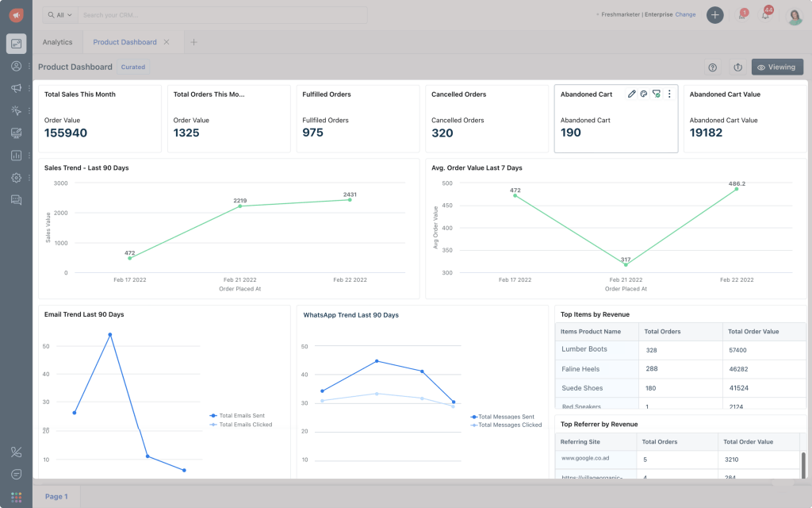Select the Page 1 tab
Viewport: 812px width, 508px height.
click(x=56, y=497)
